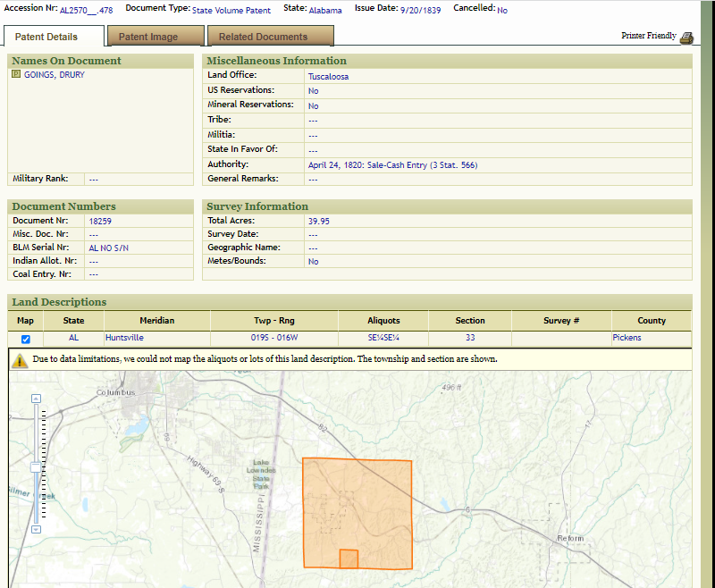Click the Printer Friendly printer icon

[x=686, y=38]
